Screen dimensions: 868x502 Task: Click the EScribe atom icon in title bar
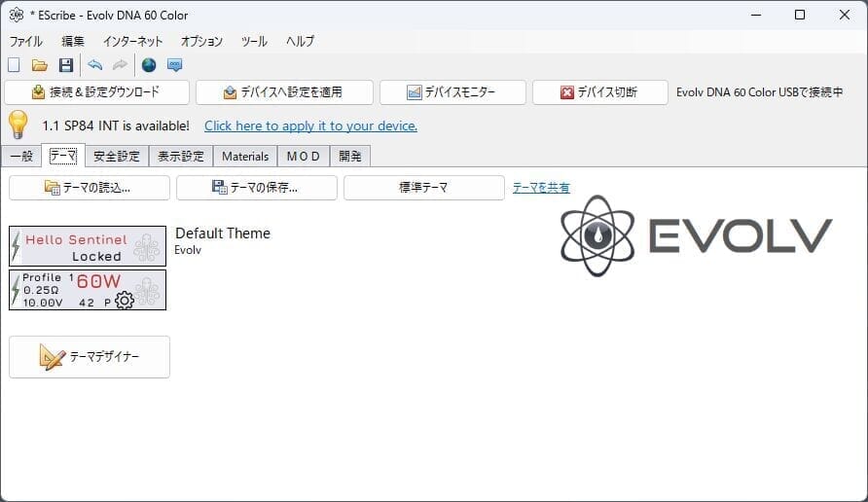click(x=16, y=15)
